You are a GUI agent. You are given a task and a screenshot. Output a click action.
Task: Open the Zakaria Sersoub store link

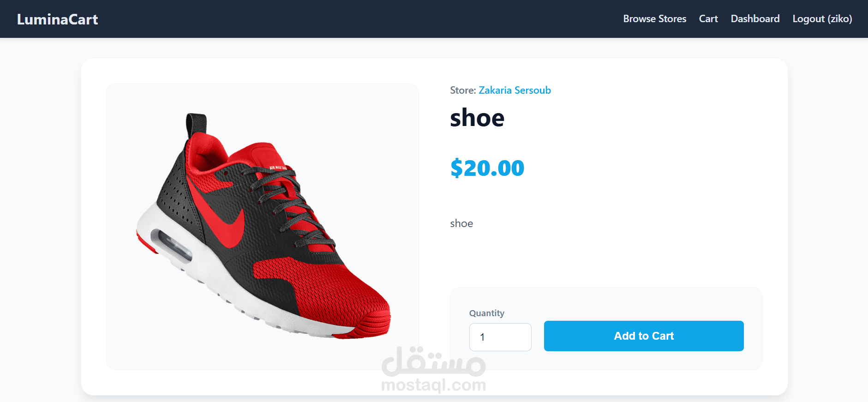click(515, 90)
